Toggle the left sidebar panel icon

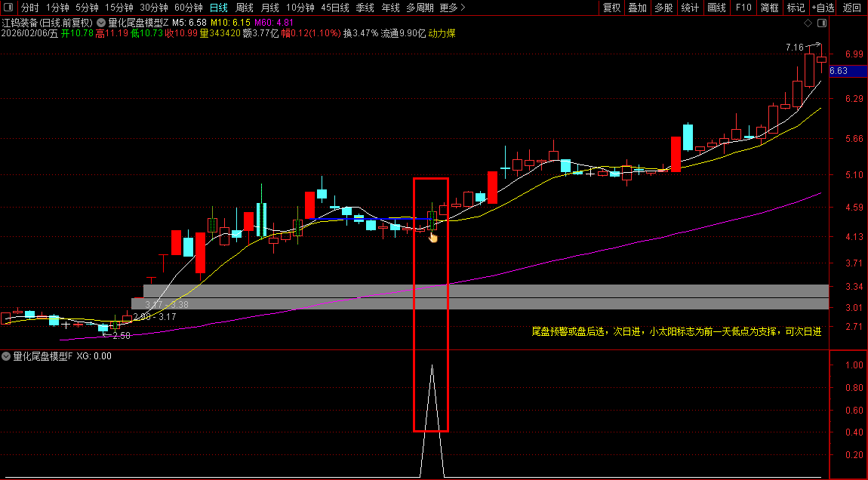10,8
